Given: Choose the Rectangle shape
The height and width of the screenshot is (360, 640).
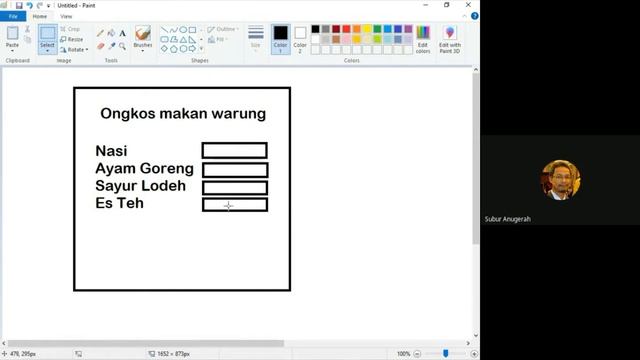Looking at the screenshot, I should pos(192,30).
